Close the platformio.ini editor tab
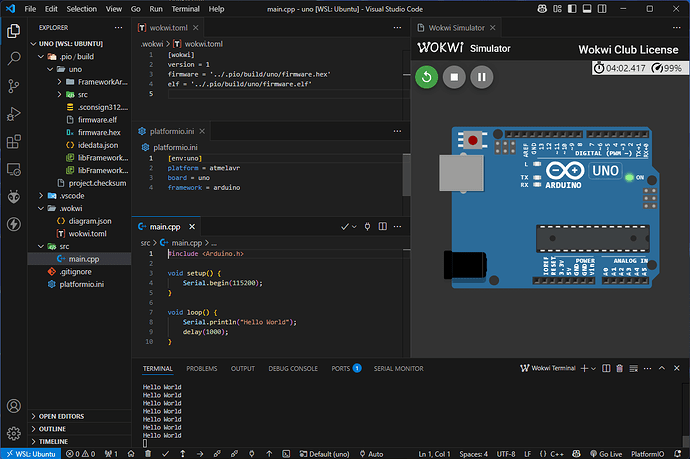The image size is (690, 459). (202, 131)
